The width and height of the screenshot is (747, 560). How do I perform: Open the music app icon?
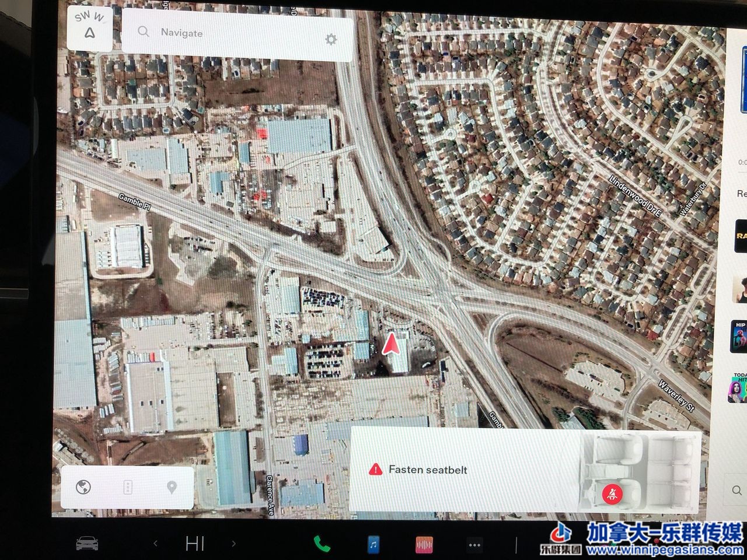tap(373, 545)
